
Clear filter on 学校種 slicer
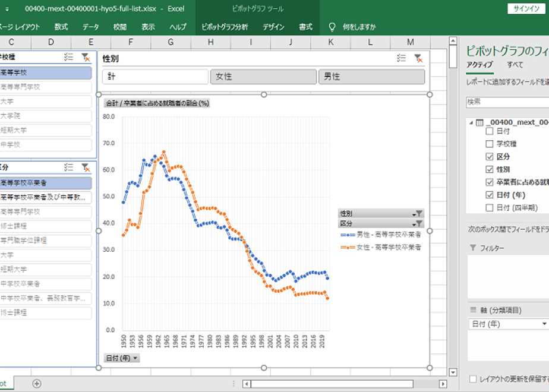(86, 58)
